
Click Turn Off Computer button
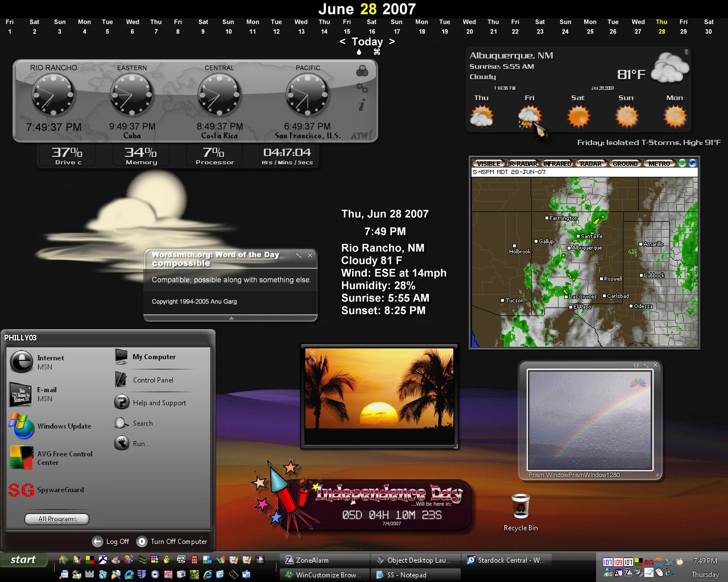[172, 542]
